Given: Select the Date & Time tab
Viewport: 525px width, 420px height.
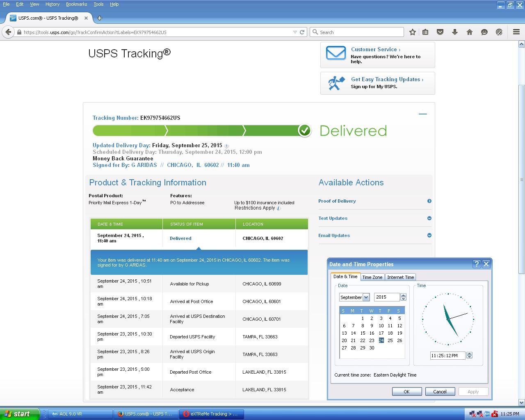Looking at the screenshot, I should click(x=345, y=276).
